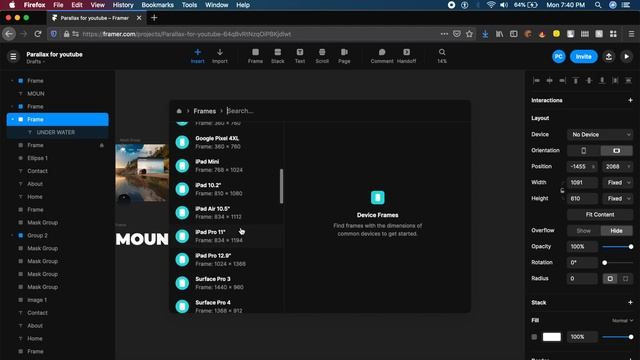The image size is (640, 360).
Task: Open the History menu
Action: (x=123, y=5)
